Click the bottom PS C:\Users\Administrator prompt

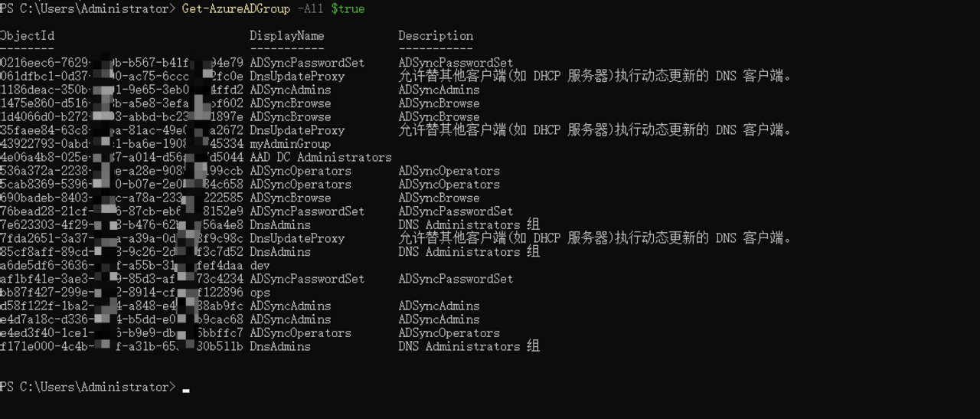tap(87, 387)
